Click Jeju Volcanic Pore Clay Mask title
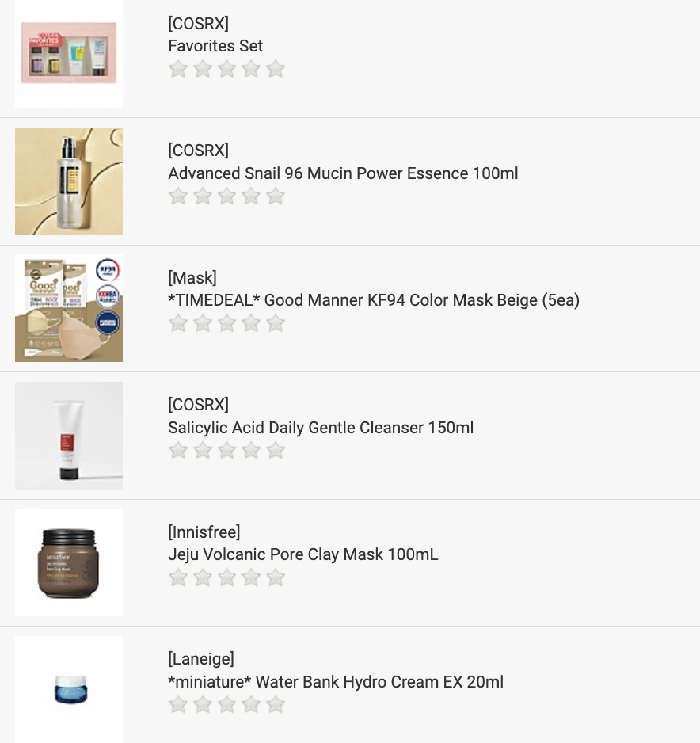 coord(303,554)
